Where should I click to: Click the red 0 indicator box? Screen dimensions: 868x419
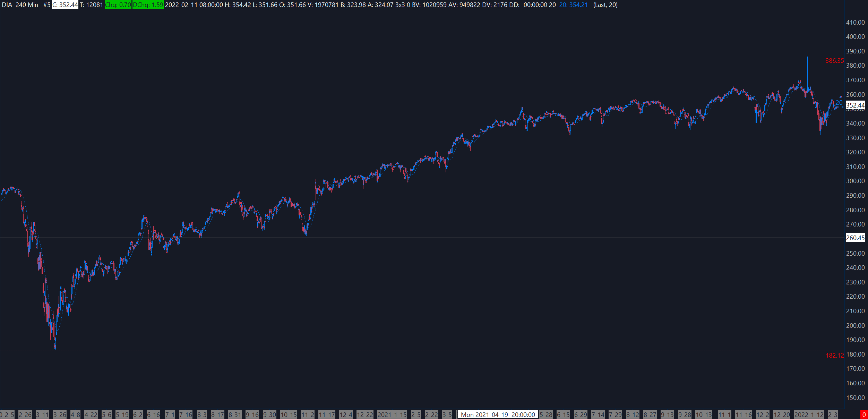pyautogui.click(x=864, y=415)
